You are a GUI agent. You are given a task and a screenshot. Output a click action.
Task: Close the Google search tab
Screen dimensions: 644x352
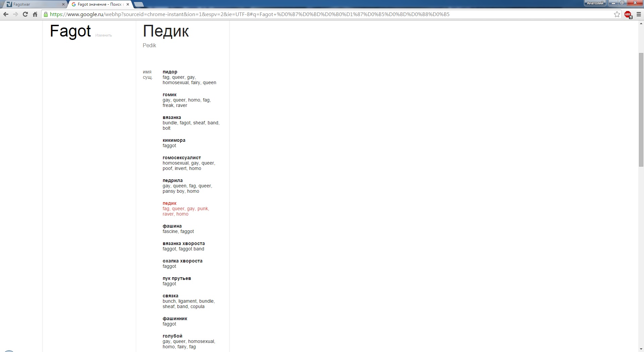[x=128, y=4]
